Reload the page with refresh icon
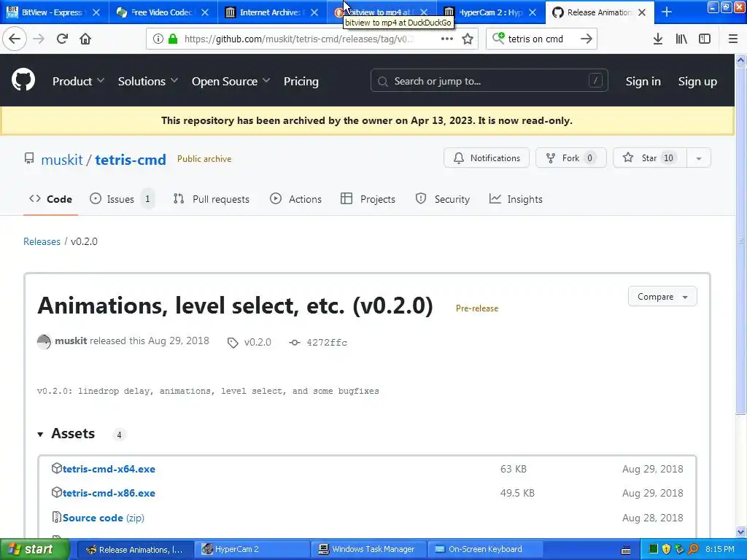The image size is (747, 560). (62, 39)
